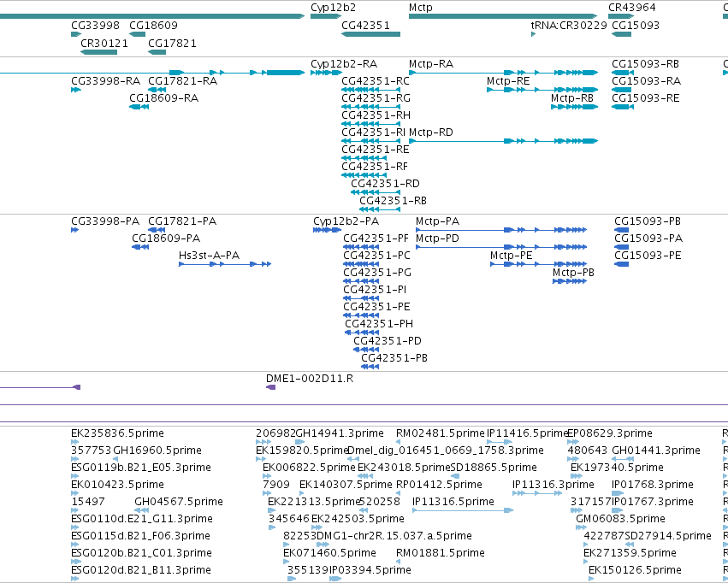This screenshot has width=728, height=583.
Task: Click the Mctp-PD protein label
Action: click(437, 238)
